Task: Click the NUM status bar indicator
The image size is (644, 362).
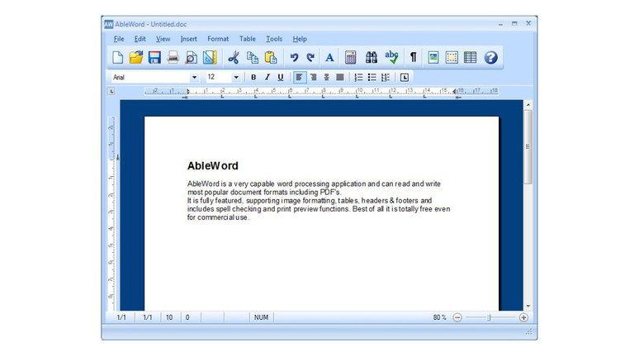Action: [261, 317]
